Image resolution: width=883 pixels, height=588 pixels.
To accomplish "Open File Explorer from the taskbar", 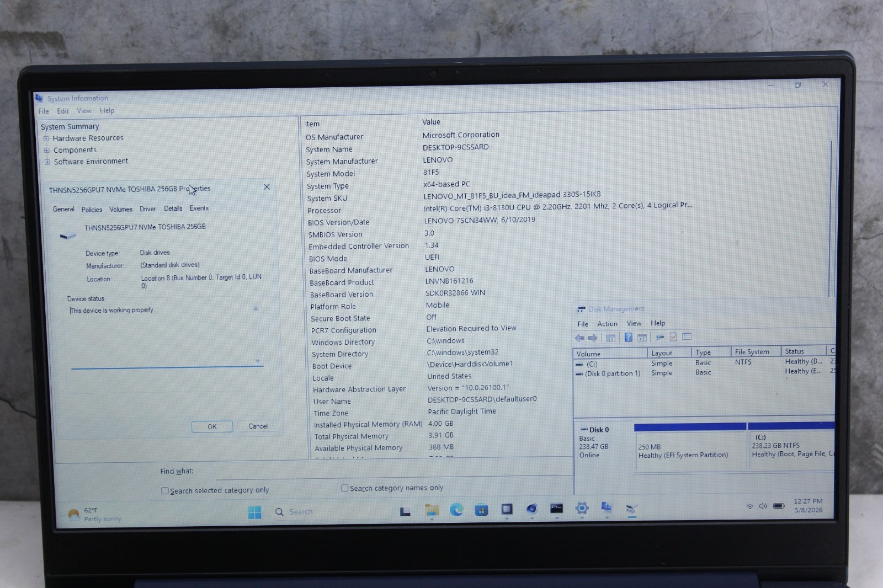I will pos(432,510).
